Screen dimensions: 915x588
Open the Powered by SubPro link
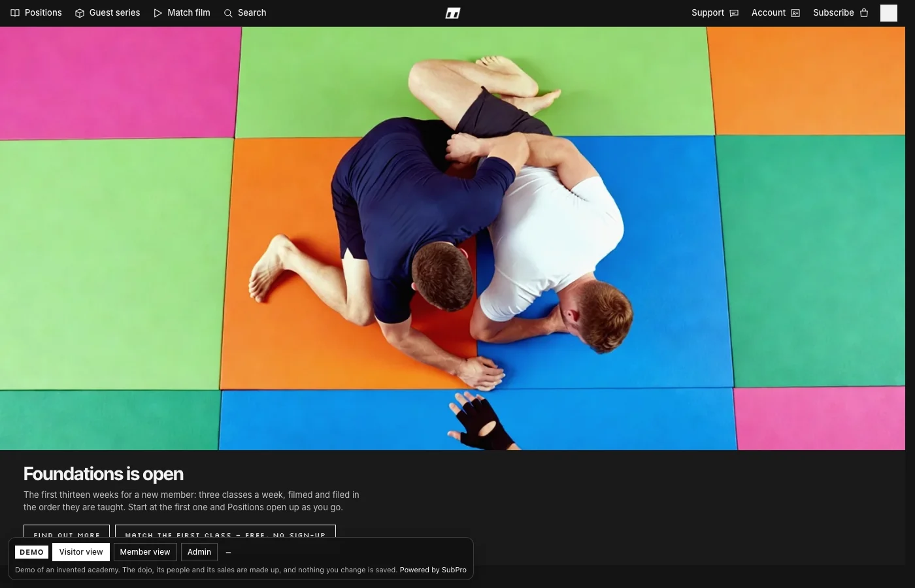433,570
